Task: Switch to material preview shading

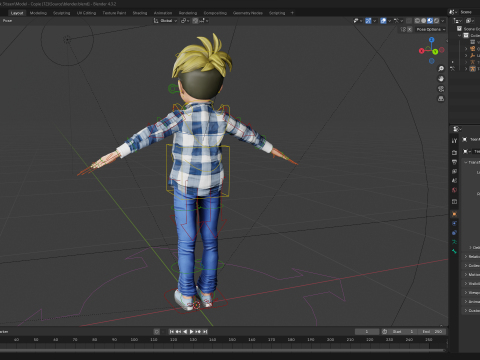Action: click(430, 21)
